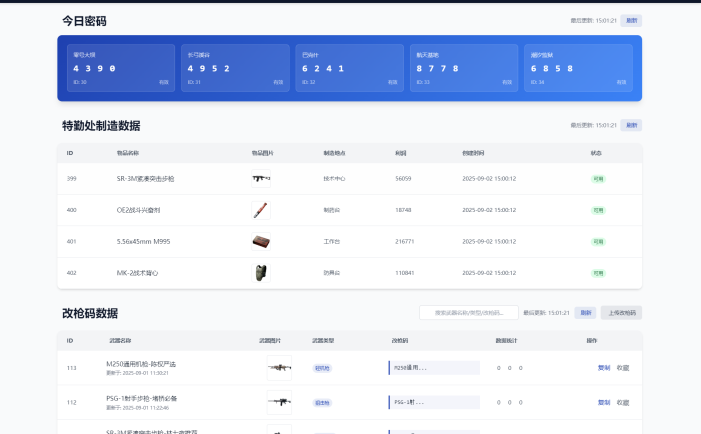Click the M250 gun code text box
The image size is (701, 434).
pos(434,368)
